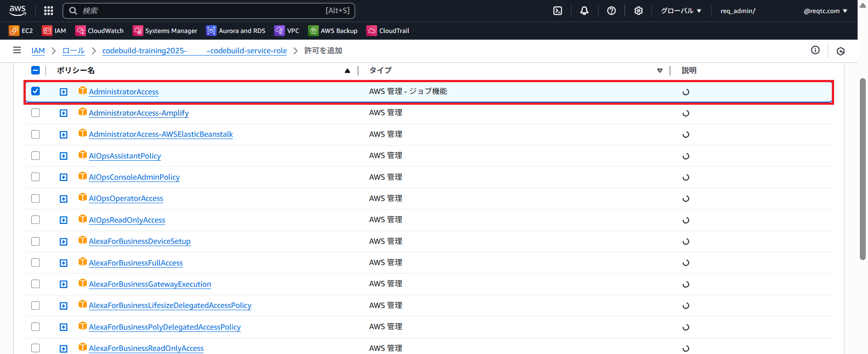868x354 pixels.
Task: Click the AIOpsOperatorAccess box icon
Action: pos(82,197)
